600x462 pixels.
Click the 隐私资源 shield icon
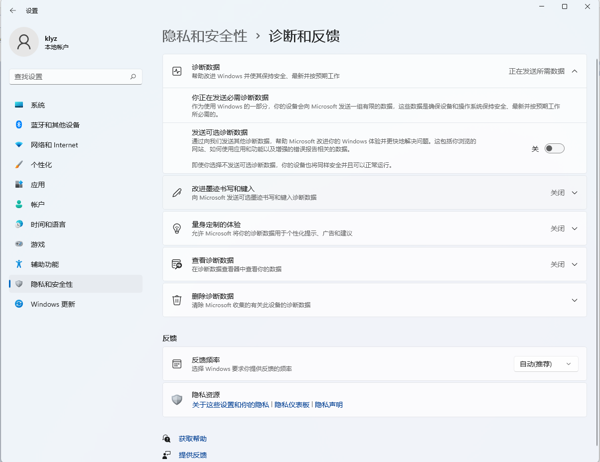[177, 400]
